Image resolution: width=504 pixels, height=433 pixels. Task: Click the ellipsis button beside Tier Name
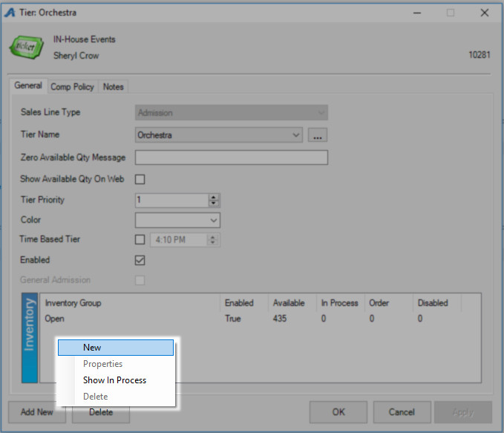[x=318, y=135]
